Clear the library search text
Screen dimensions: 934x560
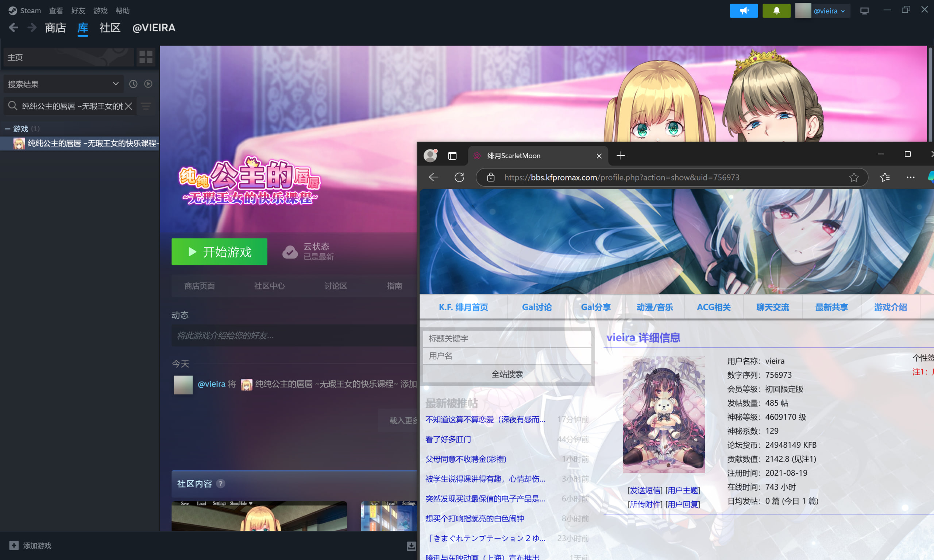point(129,106)
